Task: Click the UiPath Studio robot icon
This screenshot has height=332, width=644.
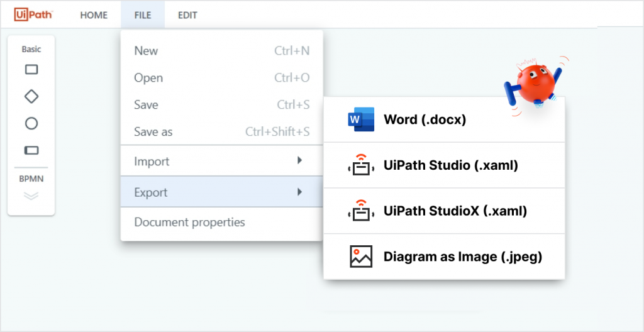Action: (x=360, y=165)
